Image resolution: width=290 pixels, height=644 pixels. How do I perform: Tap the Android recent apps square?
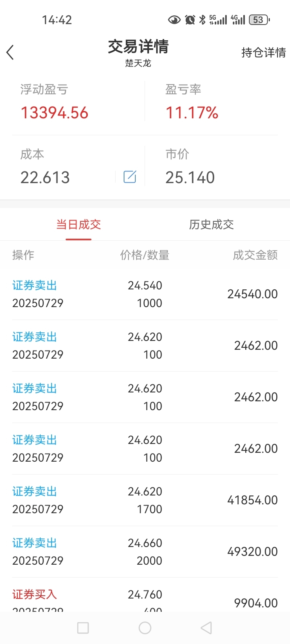click(83, 628)
